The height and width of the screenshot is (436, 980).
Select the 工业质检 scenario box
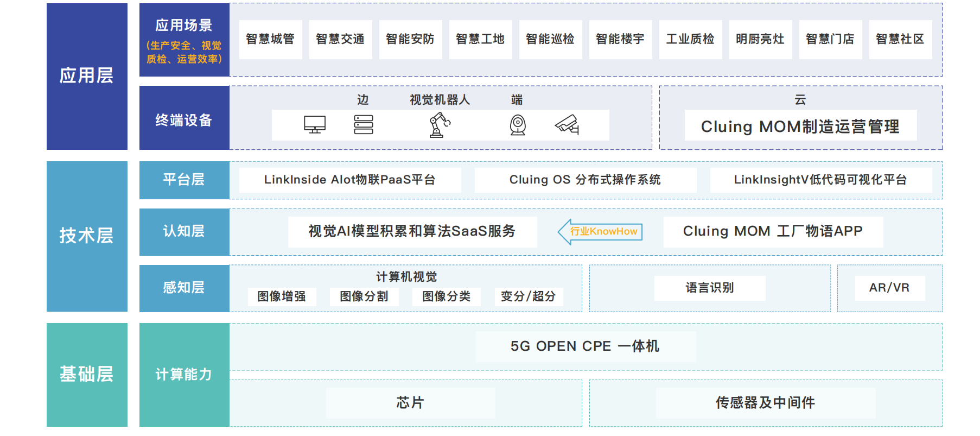pos(690,40)
